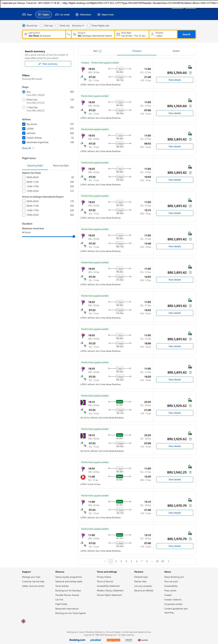Uncheck the Turkish Airlines filter

(x=24, y=138)
